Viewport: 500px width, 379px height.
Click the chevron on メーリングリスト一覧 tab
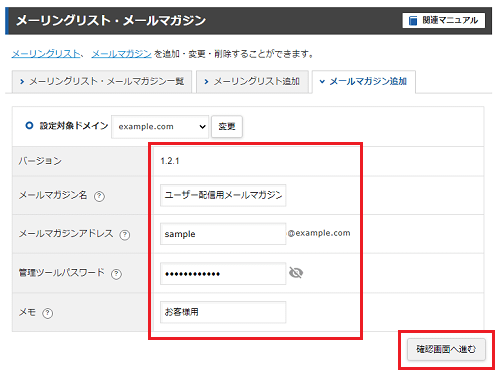point(22,81)
